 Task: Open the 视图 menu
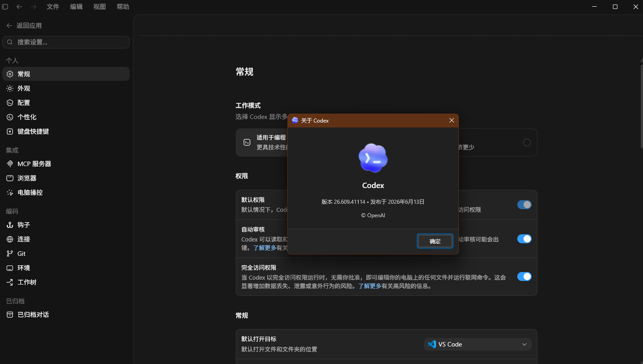pyautogui.click(x=100, y=7)
